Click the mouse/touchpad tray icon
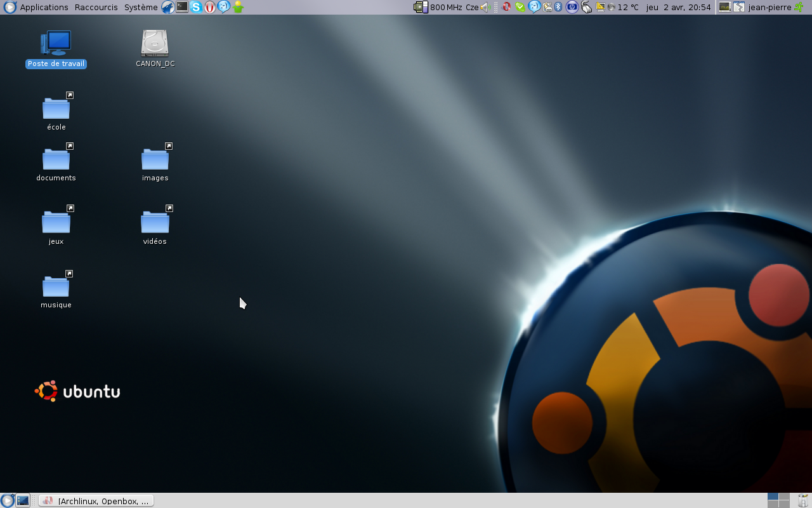The height and width of the screenshot is (508, 812). [587, 7]
